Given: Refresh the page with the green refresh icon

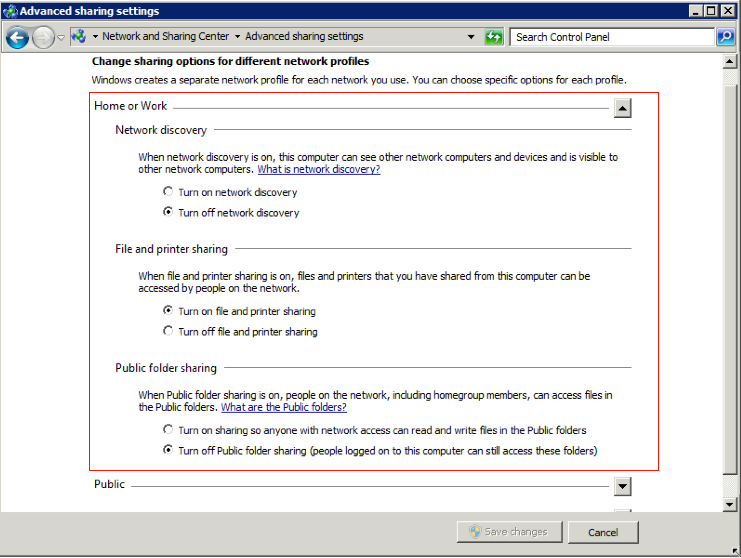Looking at the screenshot, I should click(493, 37).
